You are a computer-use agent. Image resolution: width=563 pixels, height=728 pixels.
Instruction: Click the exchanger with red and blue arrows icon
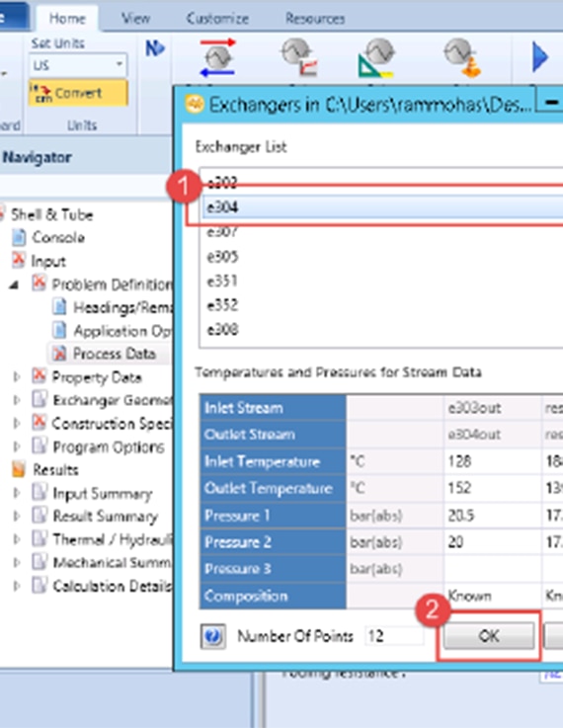point(217,57)
